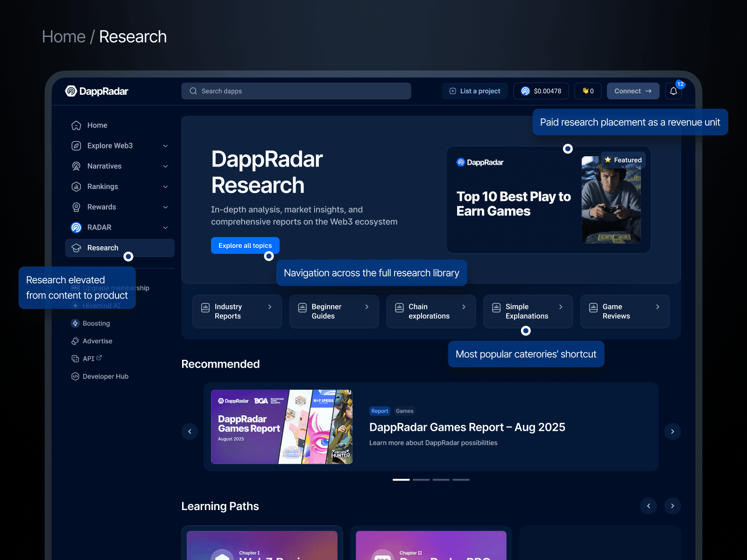
Task: Go to next Recommended slide
Action: [672, 432]
